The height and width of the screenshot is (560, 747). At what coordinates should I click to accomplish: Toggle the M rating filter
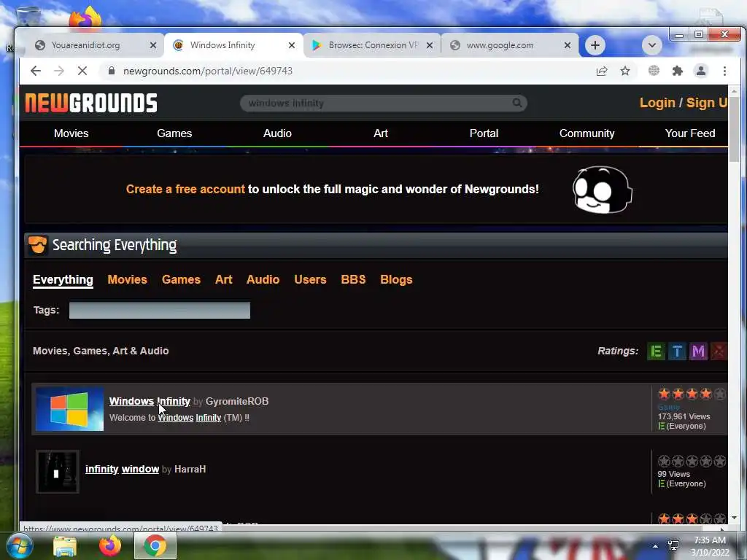click(698, 351)
